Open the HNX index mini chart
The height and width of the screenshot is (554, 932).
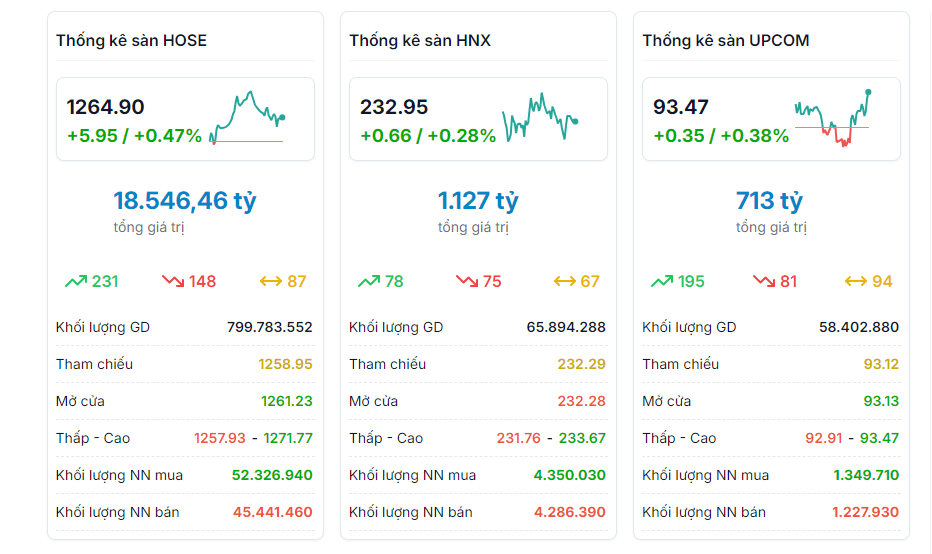(x=540, y=118)
